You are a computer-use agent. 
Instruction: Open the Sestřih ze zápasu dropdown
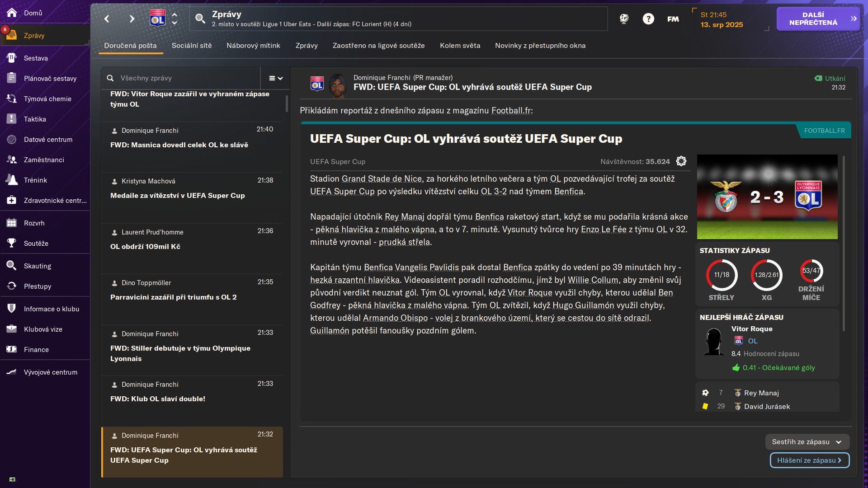807,442
